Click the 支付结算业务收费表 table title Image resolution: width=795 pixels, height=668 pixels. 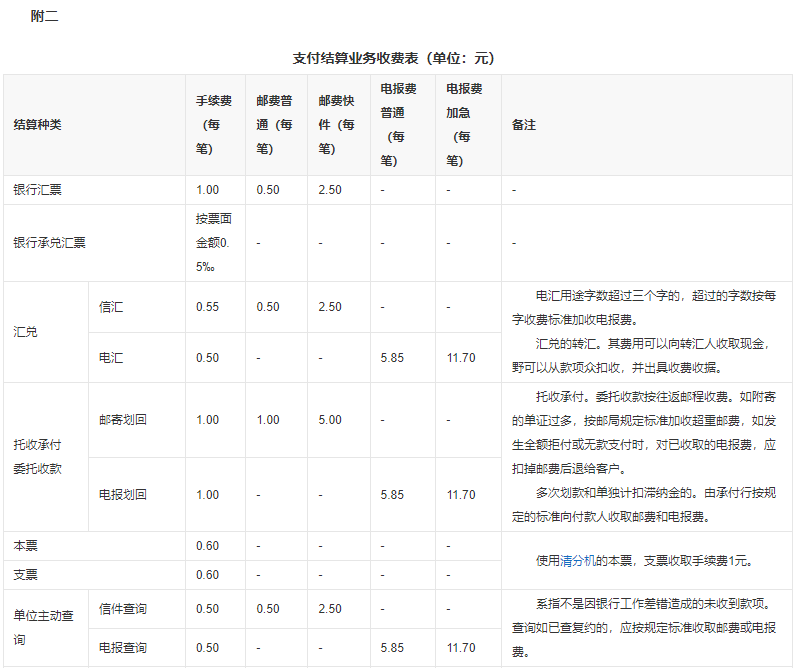pos(394,58)
